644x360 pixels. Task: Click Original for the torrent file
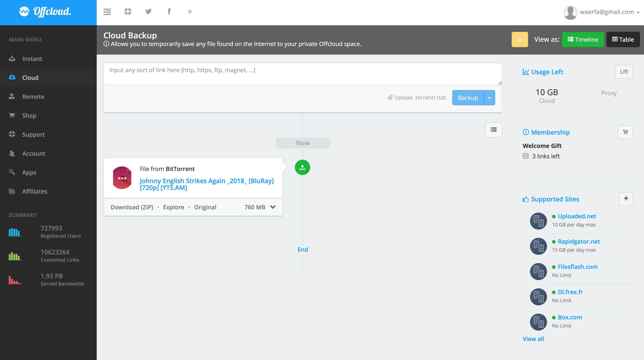pyautogui.click(x=205, y=207)
